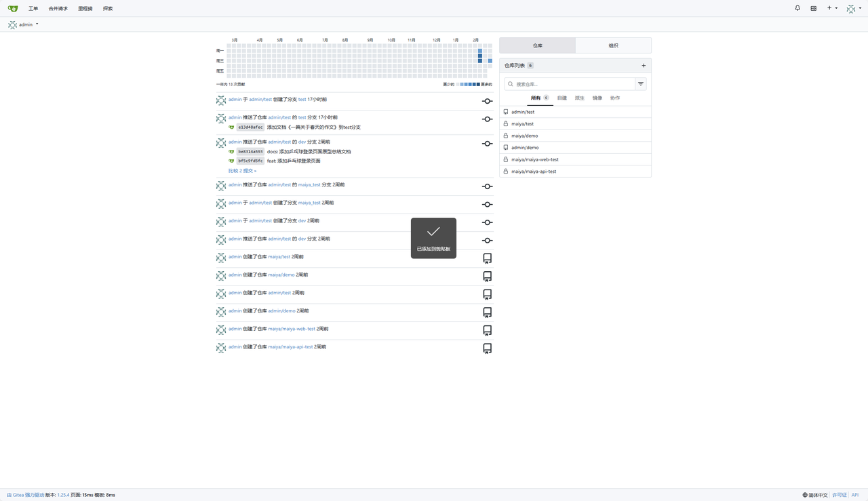Click lock icon beside maiya/test in repository list
Image resolution: width=868 pixels, height=501 pixels.
point(506,124)
